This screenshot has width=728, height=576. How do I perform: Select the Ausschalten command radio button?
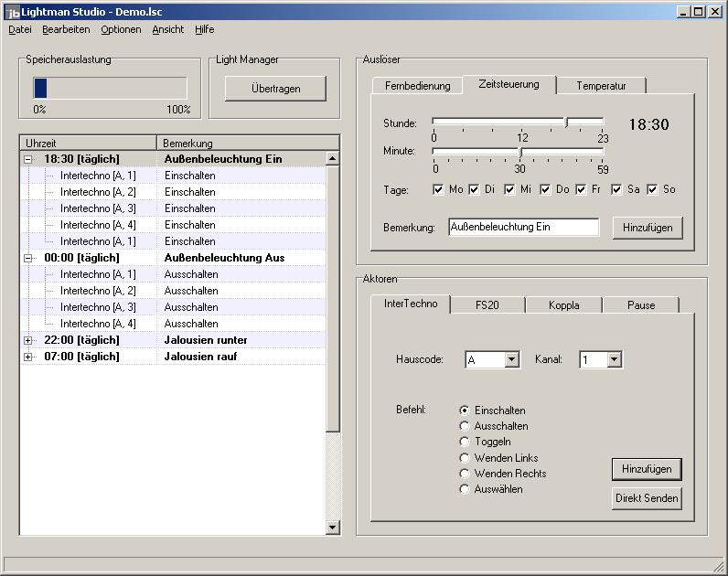click(x=465, y=426)
